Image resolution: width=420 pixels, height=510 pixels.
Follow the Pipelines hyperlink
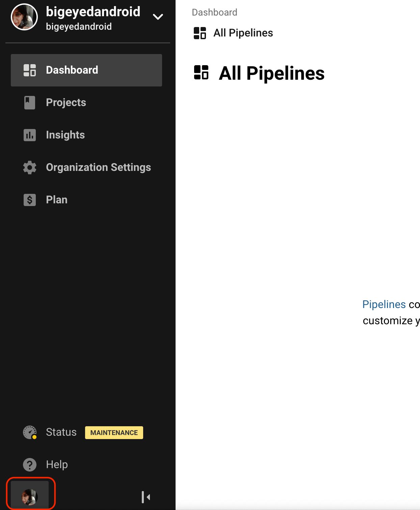pyautogui.click(x=384, y=304)
